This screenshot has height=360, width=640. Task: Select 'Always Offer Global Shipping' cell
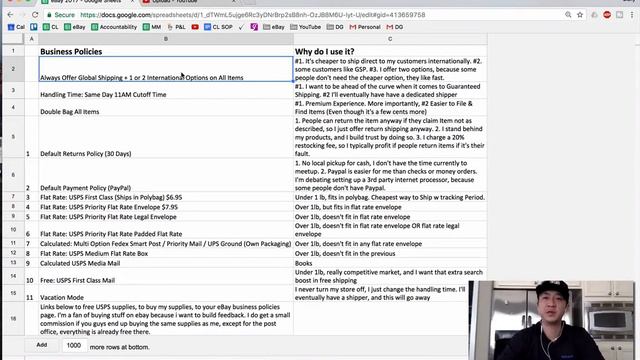pos(166,69)
